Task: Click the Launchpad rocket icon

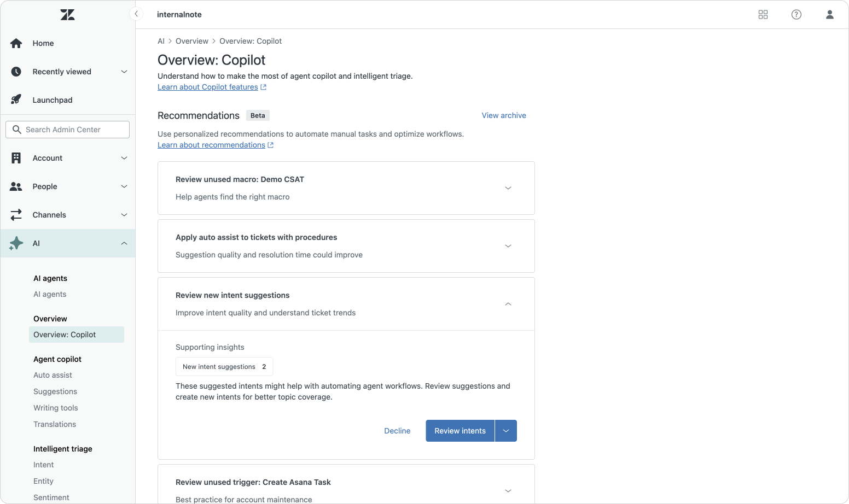Action: point(16,100)
